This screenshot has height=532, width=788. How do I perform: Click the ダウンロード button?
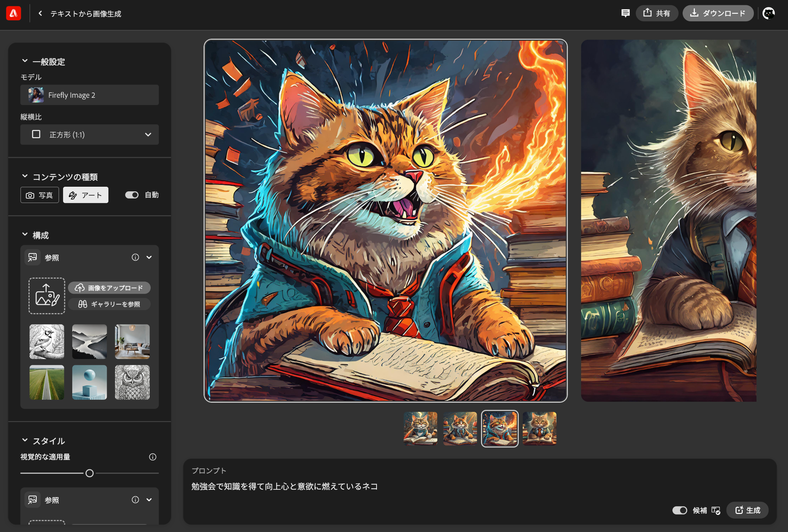[718, 13]
